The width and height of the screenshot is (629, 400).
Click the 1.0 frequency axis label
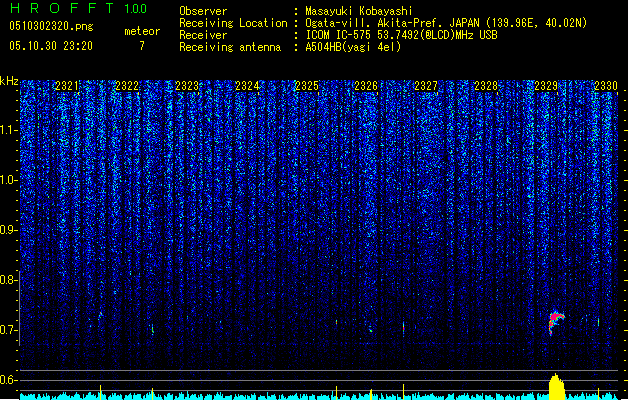[9, 180]
